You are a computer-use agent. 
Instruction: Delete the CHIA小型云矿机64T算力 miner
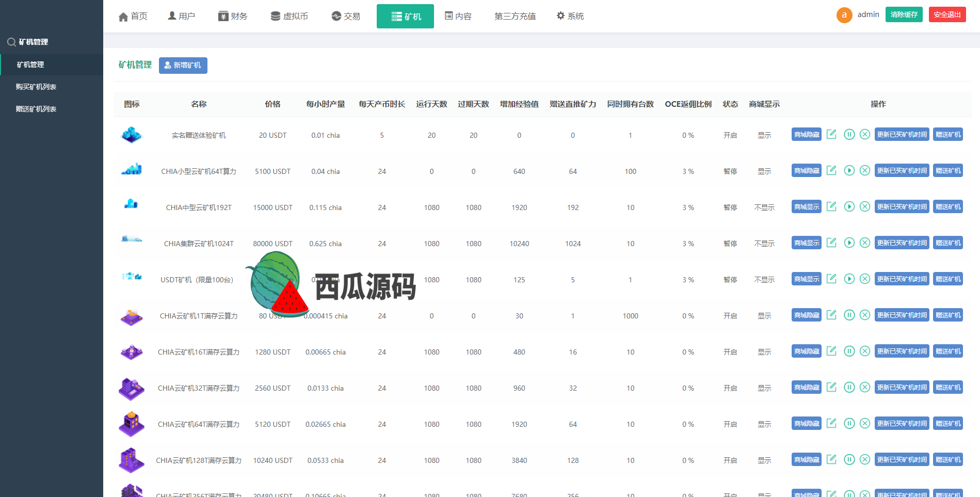pos(865,170)
